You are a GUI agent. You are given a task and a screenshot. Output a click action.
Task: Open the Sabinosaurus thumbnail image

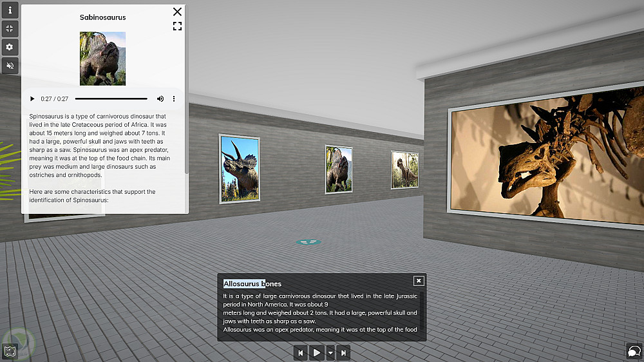click(x=102, y=59)
